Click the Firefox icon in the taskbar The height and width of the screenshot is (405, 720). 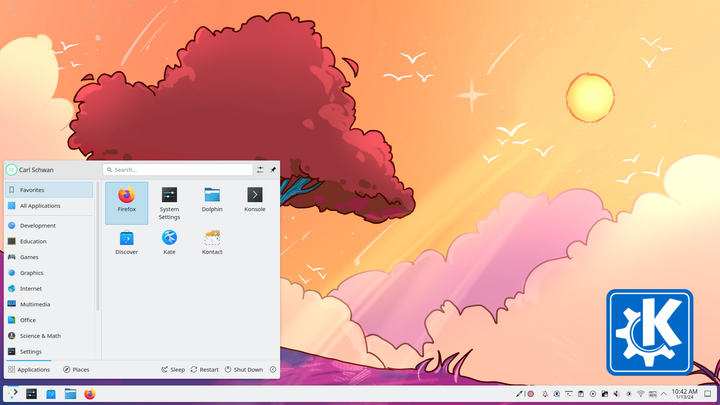[90, 394]
